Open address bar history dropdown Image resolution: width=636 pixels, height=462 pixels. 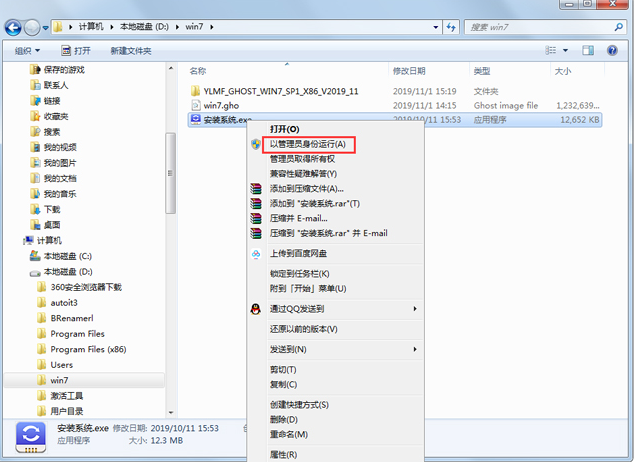pos(436,27)
